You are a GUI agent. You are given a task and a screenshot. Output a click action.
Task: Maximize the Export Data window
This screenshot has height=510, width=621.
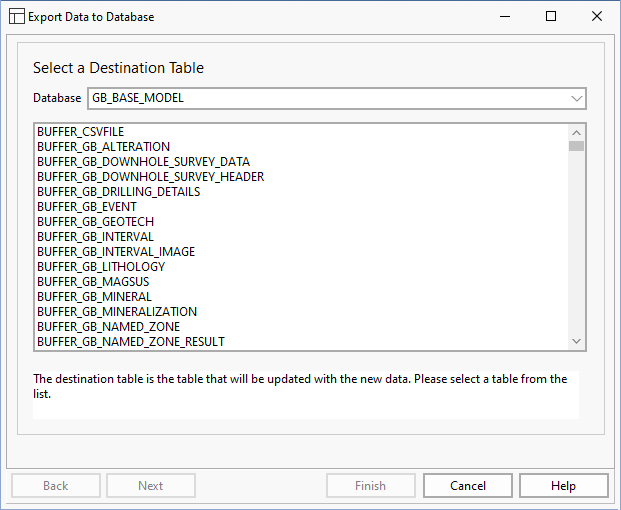(551, 17)
